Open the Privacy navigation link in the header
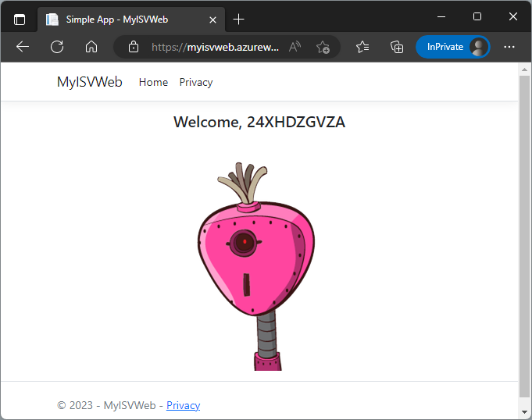Screen dimensions: 532x420 tap(196, 82)
